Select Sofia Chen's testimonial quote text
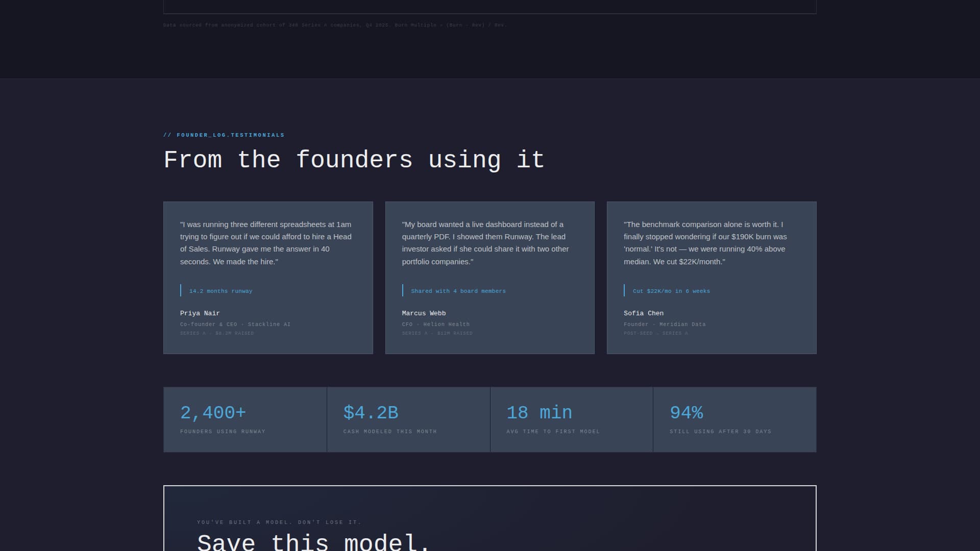The height and width of the screenshot is (551, 980). tap(705, 243)
